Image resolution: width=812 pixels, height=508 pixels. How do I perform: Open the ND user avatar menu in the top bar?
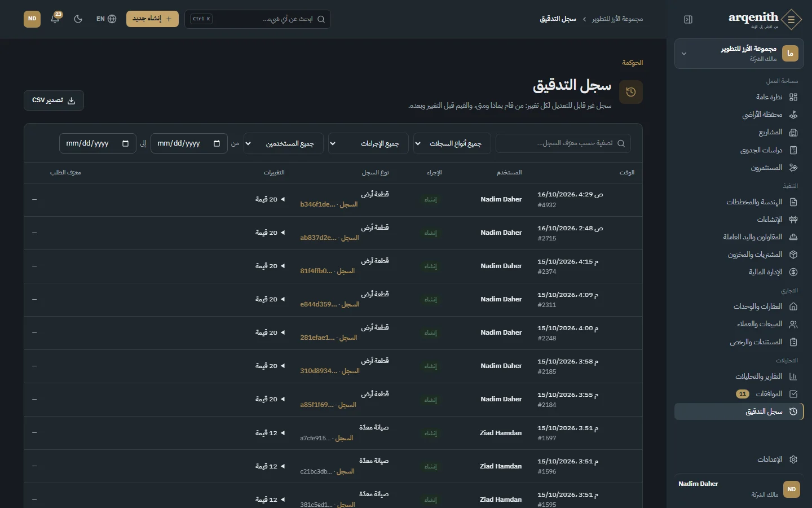pyautogui.click(x=32, y=19)
